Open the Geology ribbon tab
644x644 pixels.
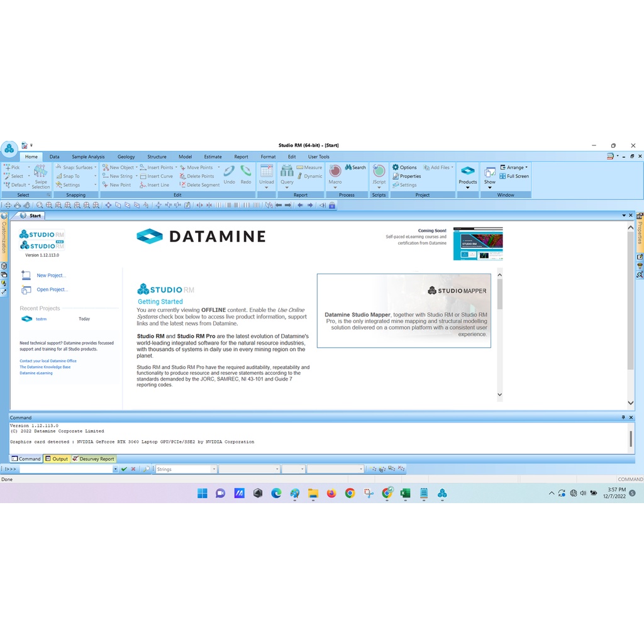[x=126, y=157]
